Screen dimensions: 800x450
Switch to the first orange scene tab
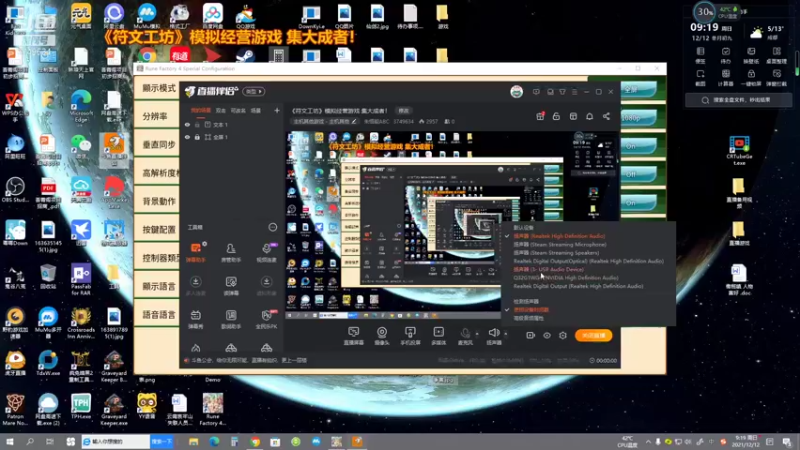201,110
